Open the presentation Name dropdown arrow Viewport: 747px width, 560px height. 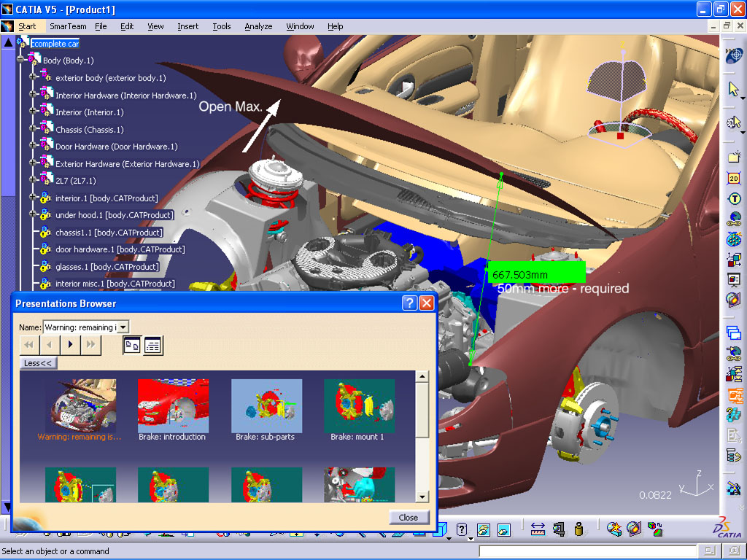[123, 327]
